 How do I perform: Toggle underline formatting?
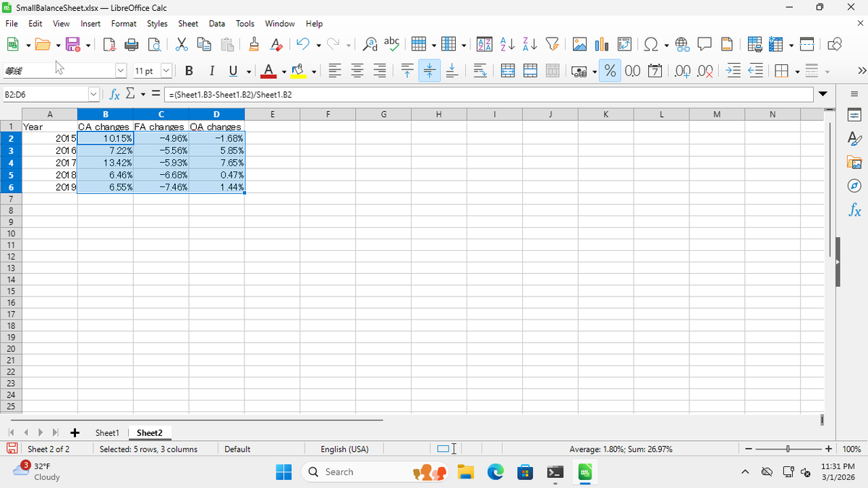coord(231,71)
